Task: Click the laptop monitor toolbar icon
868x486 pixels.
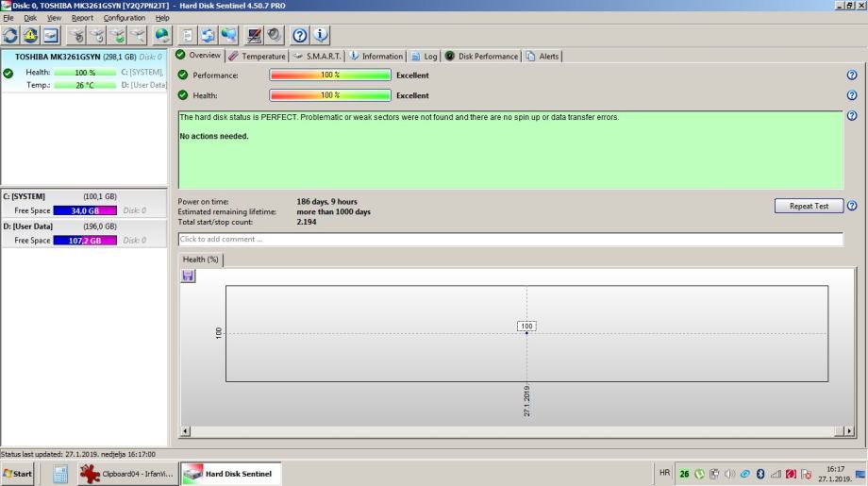Action: [x=254, y=36]
